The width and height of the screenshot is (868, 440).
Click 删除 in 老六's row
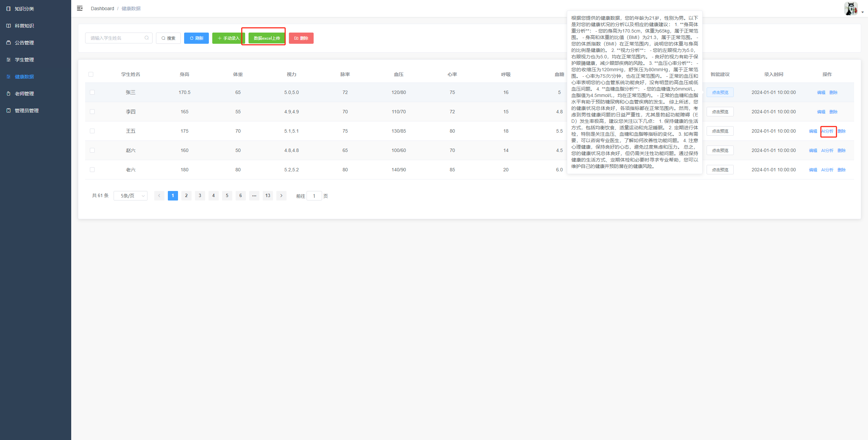(842, 170)
